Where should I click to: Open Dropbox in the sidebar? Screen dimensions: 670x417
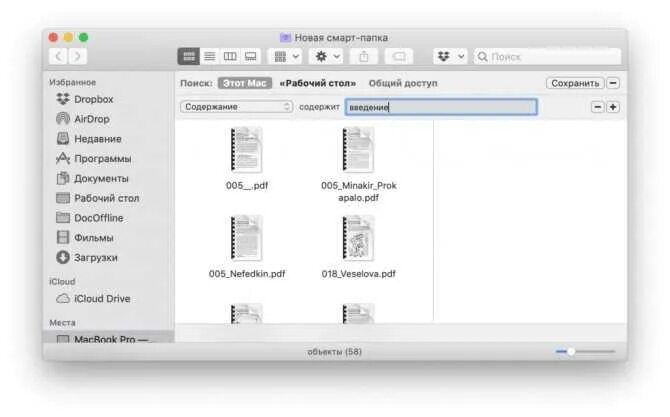pos(85,99)
